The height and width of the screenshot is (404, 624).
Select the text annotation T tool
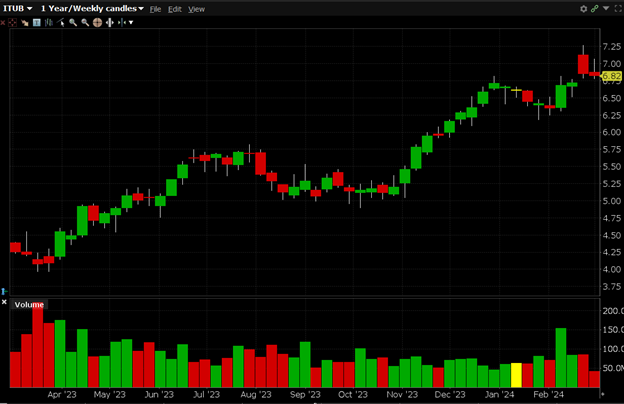[x=37, y=23]
